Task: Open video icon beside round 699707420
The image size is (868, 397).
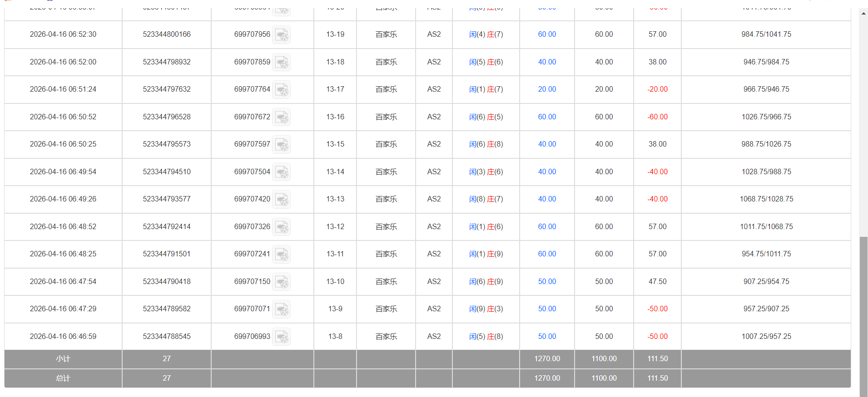Action: tap(281, 200)
